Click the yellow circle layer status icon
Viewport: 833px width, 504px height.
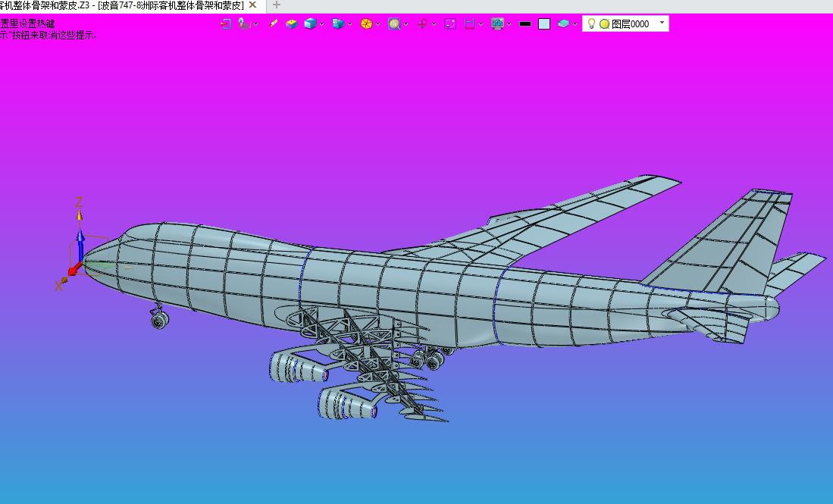pyautogui.click(x=604, y=24)
